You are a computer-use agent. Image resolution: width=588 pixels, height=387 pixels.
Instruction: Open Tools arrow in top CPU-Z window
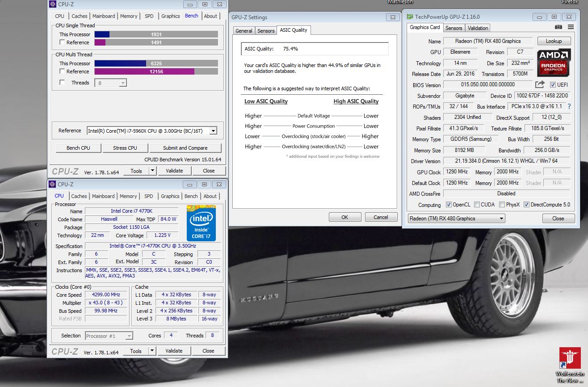pos(152,171)
